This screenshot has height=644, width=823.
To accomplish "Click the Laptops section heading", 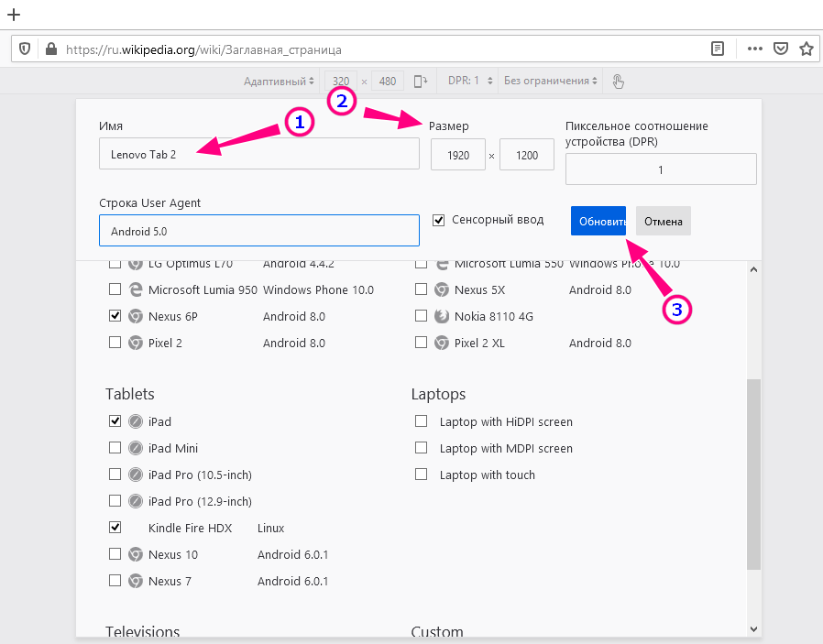I will [x=438, y=395].
